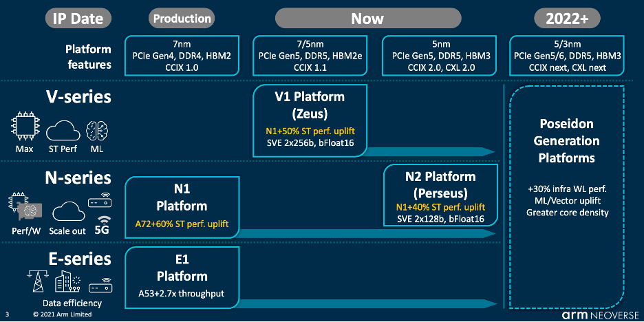This screenshot has width=644, height=322.
Task: Click the 7nm PCIe Gen4 platform features box
Action: pyautogui.click(x=182, y=56)
